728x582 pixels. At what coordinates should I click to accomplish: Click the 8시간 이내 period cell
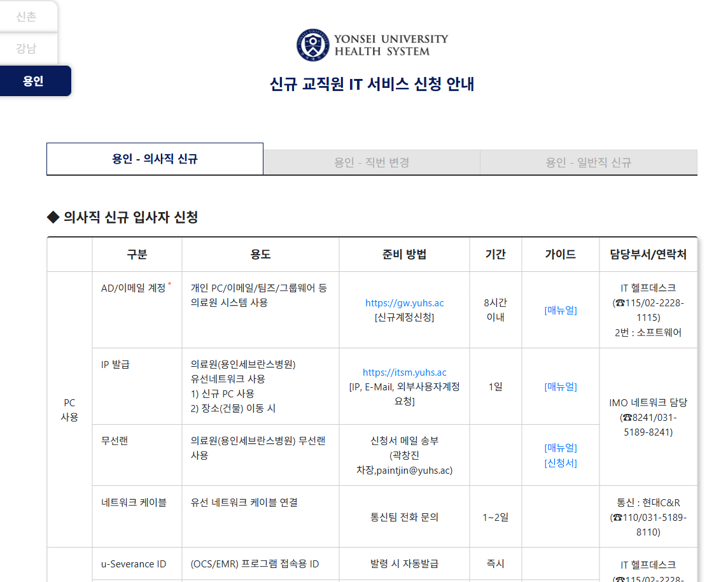pos(495,310)
